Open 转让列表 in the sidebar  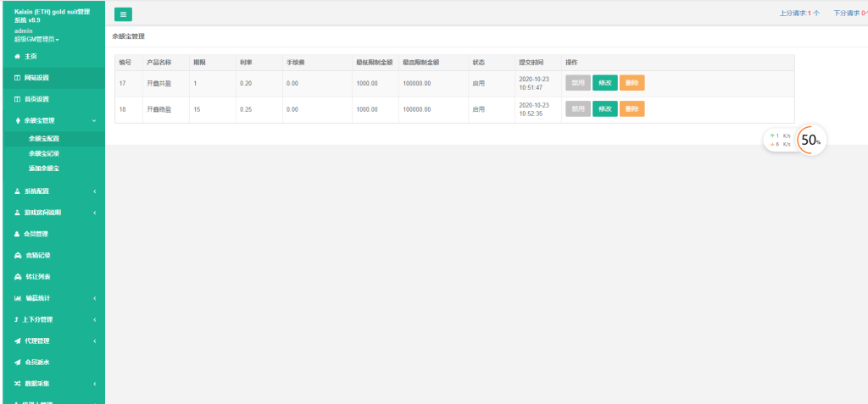tap(36, 277)
